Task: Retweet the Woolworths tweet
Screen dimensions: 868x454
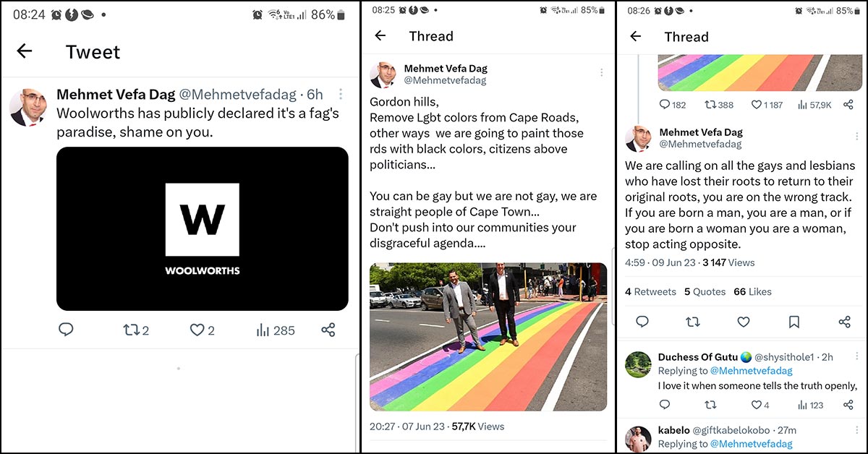Action: [137, 330]
